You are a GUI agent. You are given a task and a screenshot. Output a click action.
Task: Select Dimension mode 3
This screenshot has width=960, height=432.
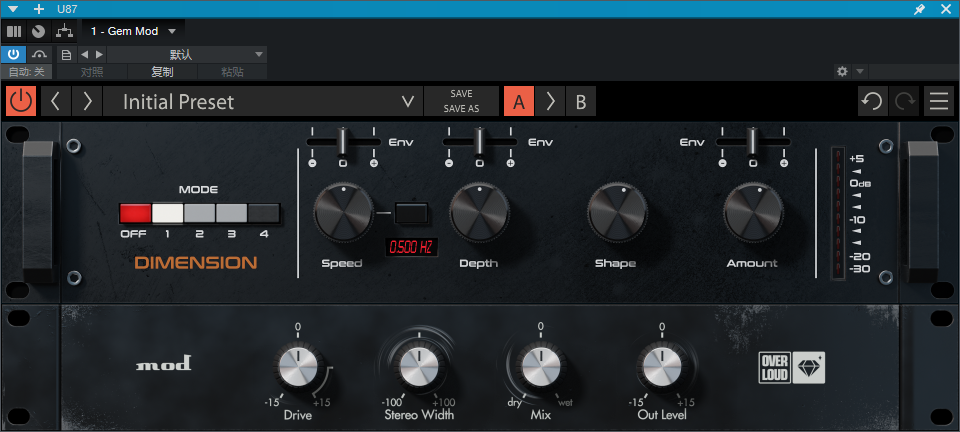point(231,213)
